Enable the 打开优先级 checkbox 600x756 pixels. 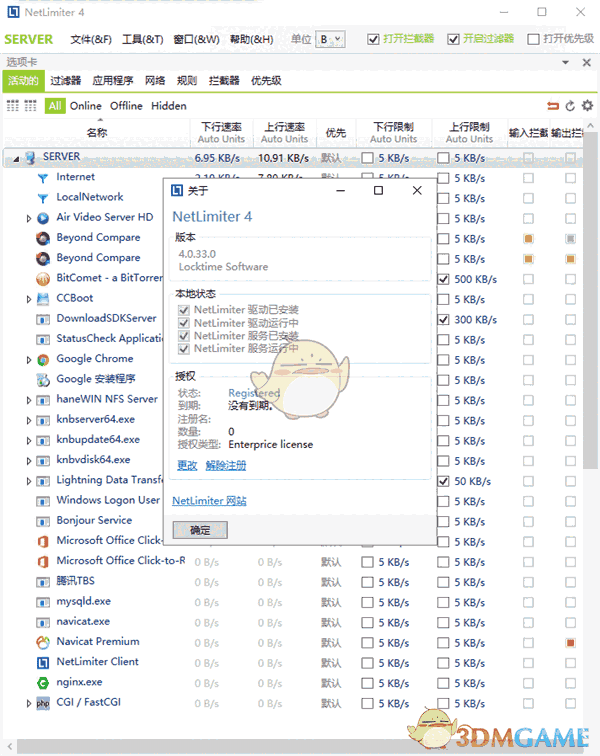533,39
